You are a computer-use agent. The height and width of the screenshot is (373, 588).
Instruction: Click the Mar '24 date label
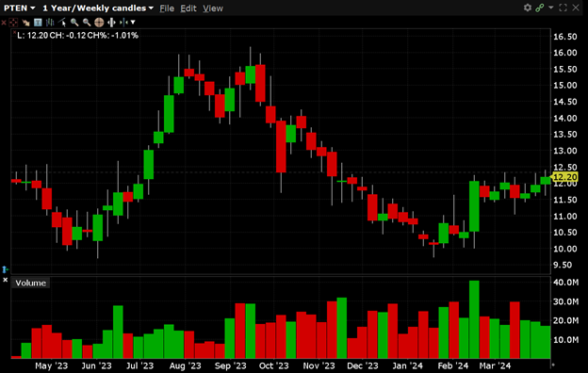click(495, 365)
